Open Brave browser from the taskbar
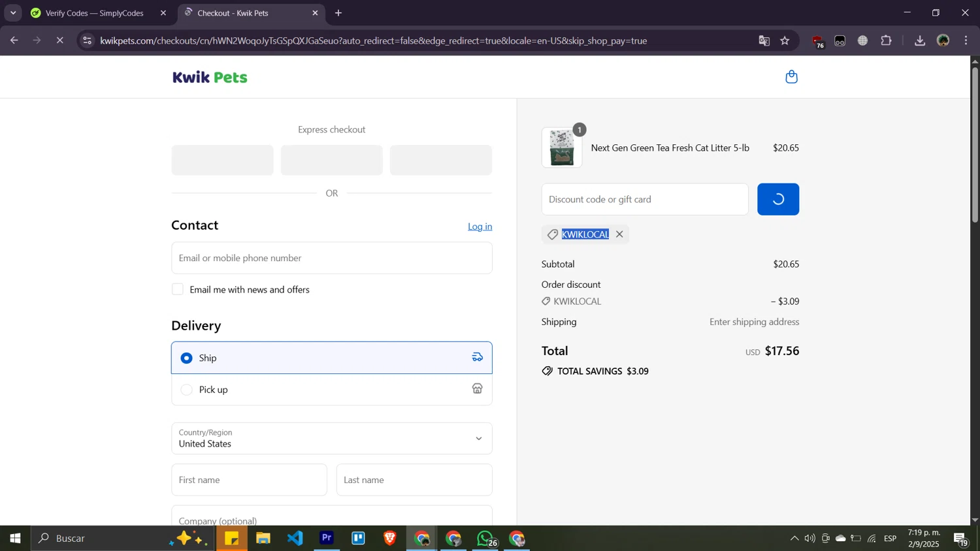This screenshot has height=551, width=980. tap(390, 539)
